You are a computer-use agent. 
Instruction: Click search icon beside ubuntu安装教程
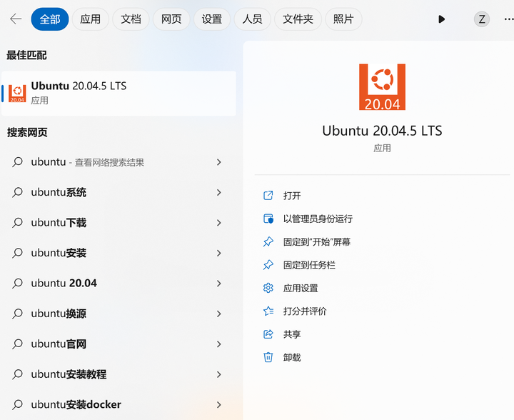(17, 374)
